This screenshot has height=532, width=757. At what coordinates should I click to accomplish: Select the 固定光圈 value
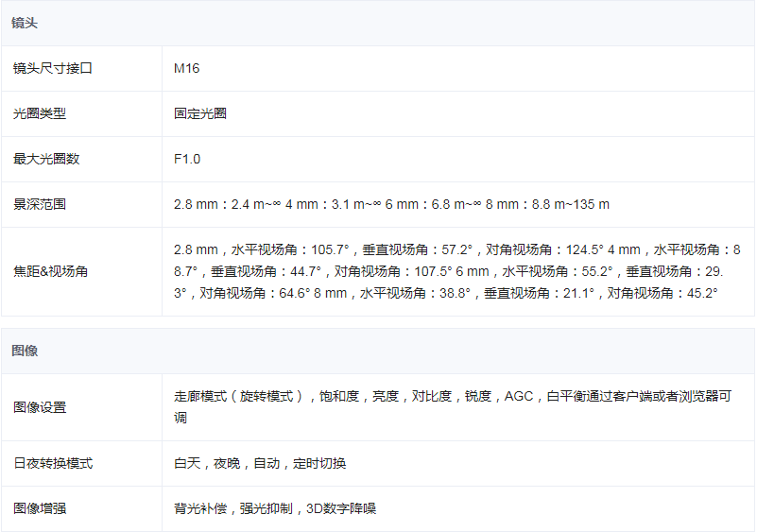coord(200,113)
